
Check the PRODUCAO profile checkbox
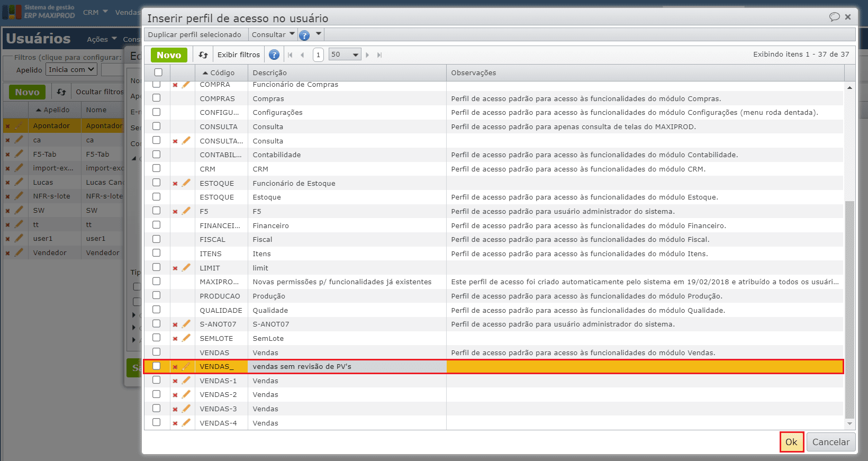[x=156, y=295]
